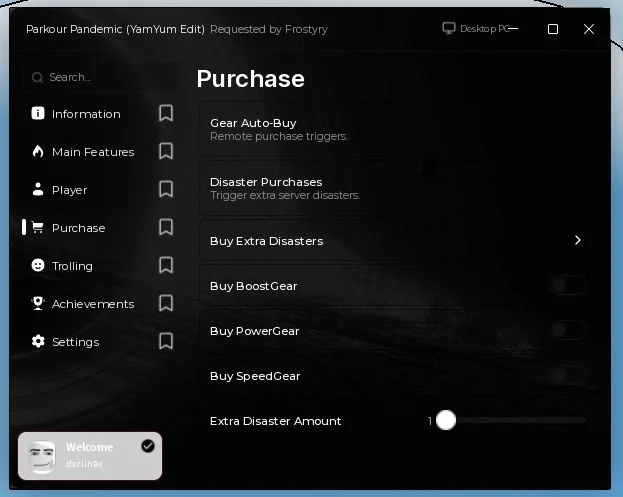This screenshot has width=623, height=497.
Task: Turn on Buy PowerGear switch
Action: click(567, 330)
